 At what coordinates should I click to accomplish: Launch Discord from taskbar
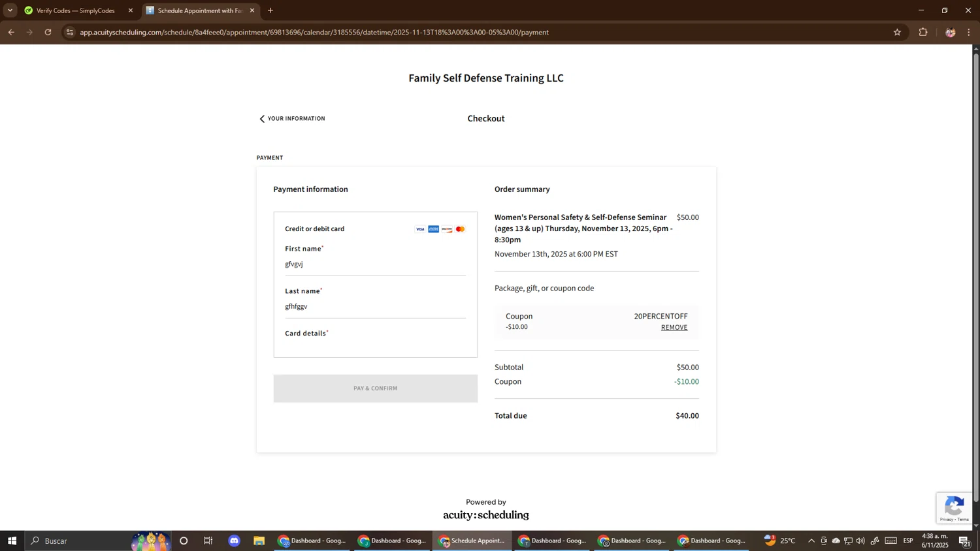click(x=235, y=541)
